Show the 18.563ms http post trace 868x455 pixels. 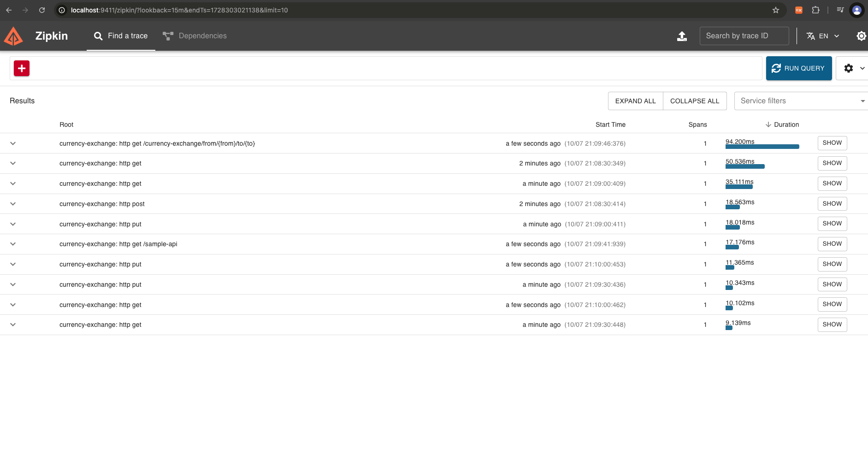(832, 203)
